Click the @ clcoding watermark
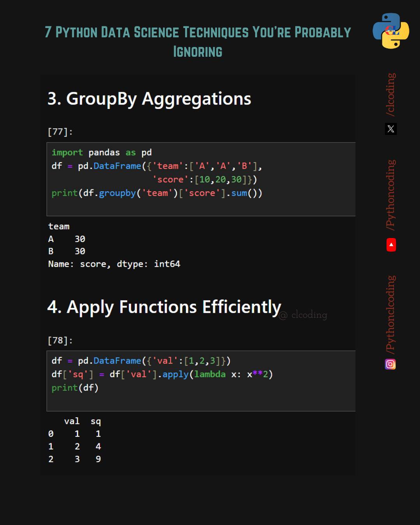 tap(303, 315)
